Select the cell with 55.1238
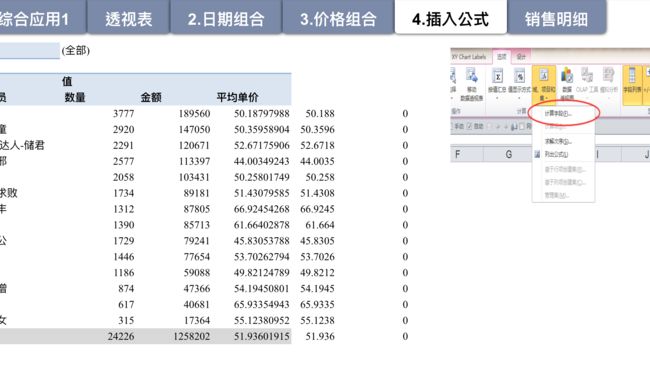 [x=318, y=320]
